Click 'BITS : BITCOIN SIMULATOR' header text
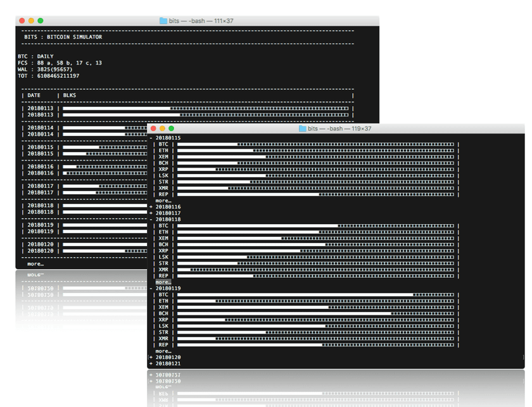Screen dimensions: 532x407 (63, 37)
